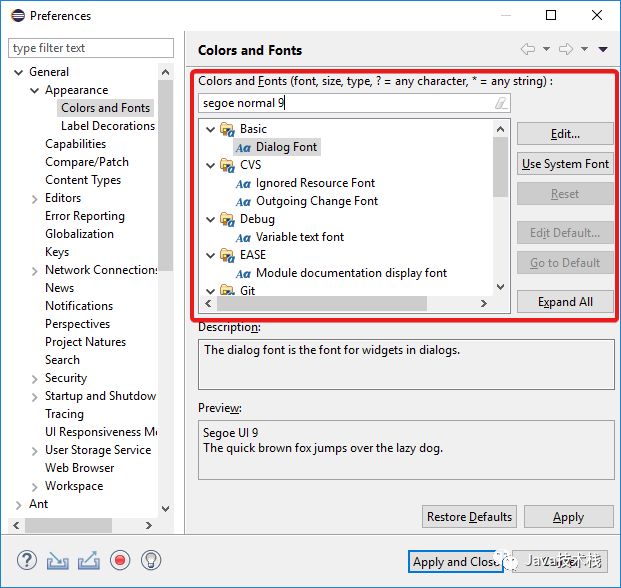Screen dimensions: 621x588
Task: Open the back history dropdown arrow
Action: (546, 49)
